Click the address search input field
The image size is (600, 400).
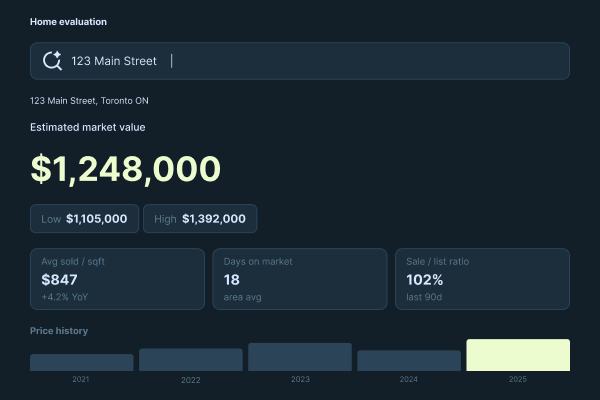[x=300, y=61]
